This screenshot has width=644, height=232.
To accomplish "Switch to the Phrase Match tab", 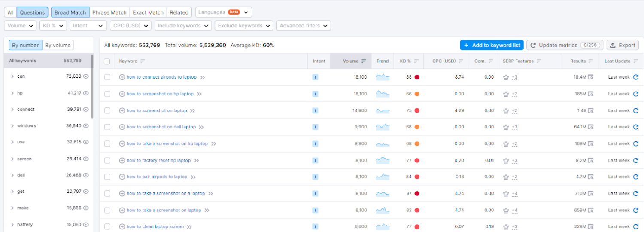I will (109, 12).
